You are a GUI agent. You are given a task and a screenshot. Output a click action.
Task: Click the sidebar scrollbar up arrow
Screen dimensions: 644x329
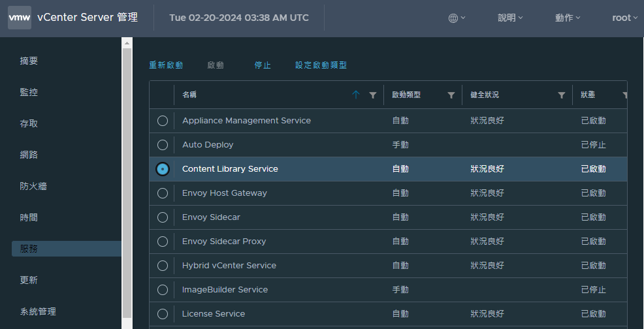pos(127,42)
